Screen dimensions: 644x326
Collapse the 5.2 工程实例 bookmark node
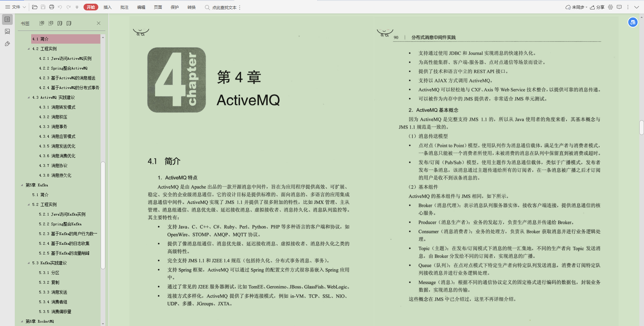click(x=29, y=204)
